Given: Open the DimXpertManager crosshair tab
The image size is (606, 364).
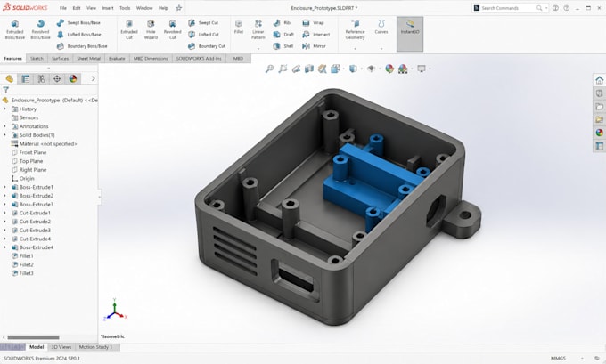Looking at the screenshot, I should 57,78.
